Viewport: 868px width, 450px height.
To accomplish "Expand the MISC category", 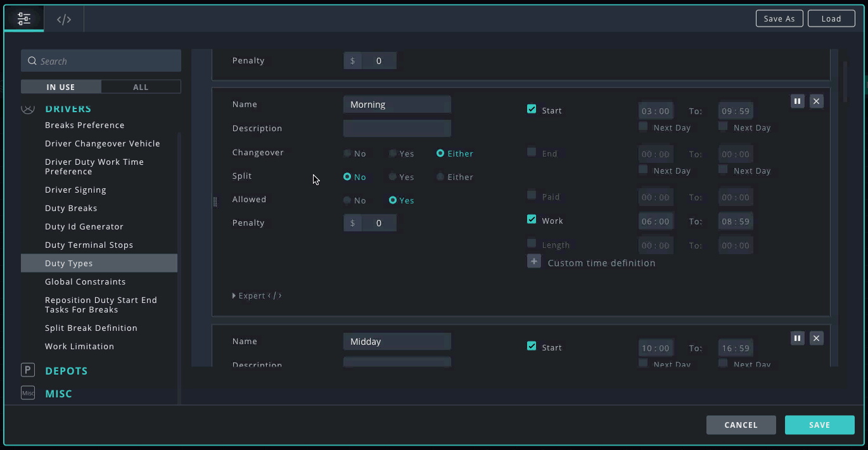I will 59,394.
